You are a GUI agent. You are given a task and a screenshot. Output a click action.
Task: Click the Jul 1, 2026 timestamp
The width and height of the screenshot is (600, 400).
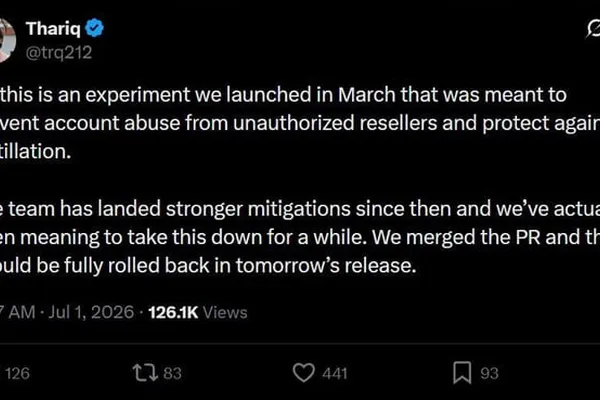coord(91,312)
